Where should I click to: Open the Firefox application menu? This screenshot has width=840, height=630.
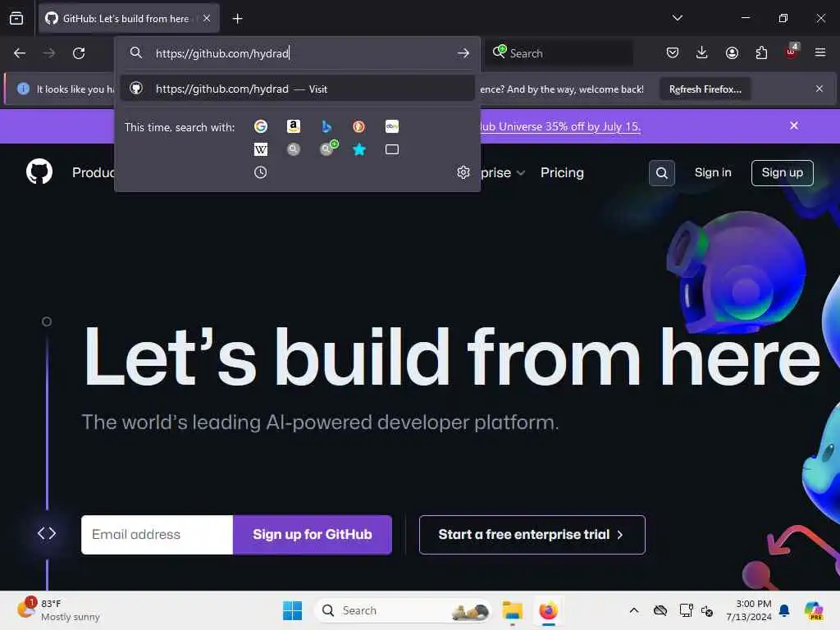pos(819,52)
